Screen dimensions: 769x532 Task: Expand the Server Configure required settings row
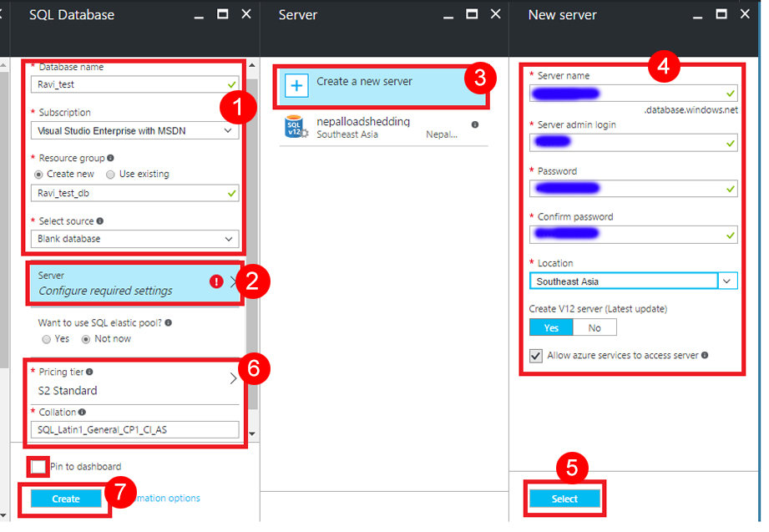(135, 283)
